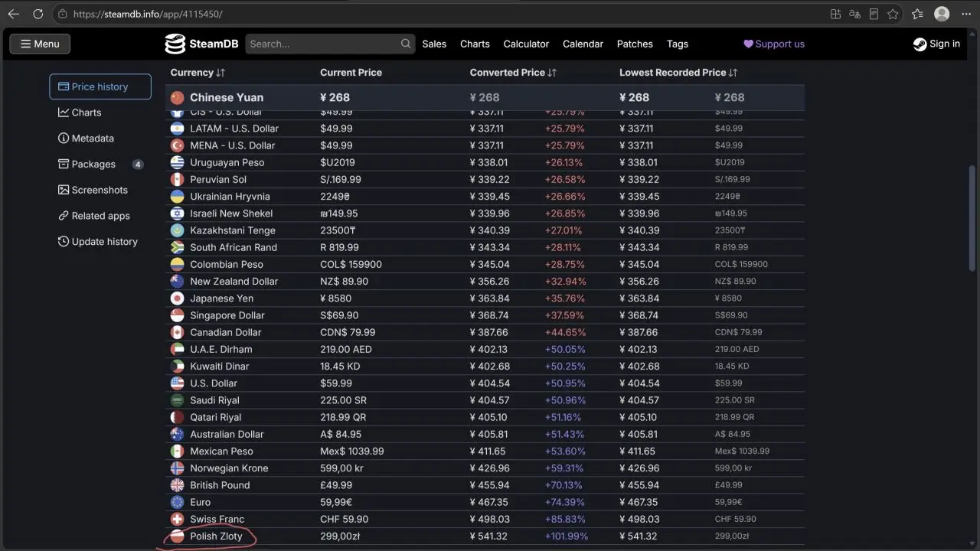Open the Calculator navigation link
980x551 pixels.
pos(526,44)
